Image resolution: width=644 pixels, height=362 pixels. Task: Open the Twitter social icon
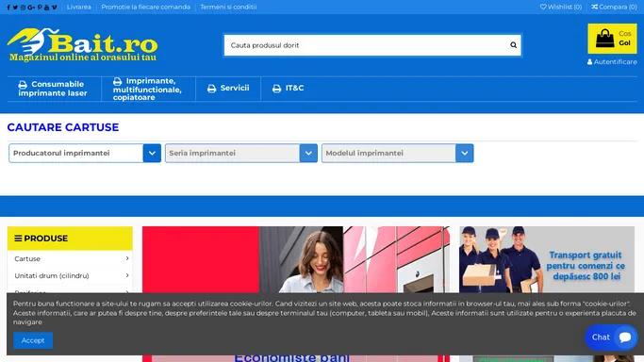[x=15, y=7]
